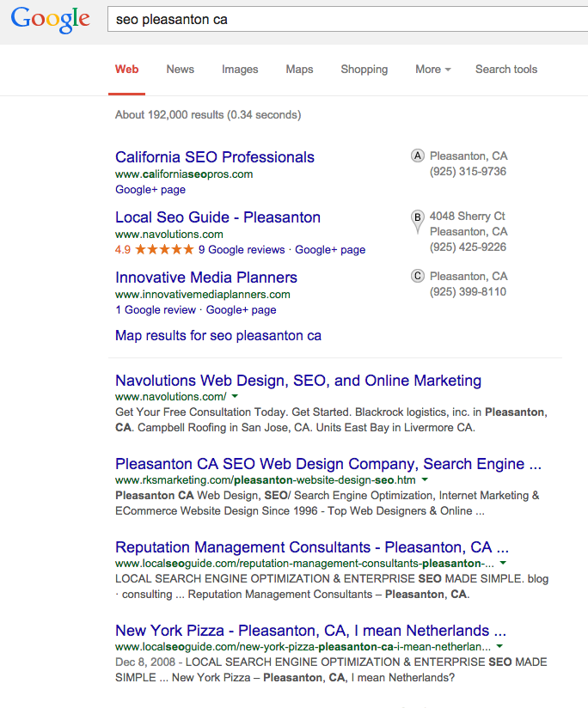This screenshot has height=708, width=588.
Task: Open New York Pizza - Pleasanton result
Action: (310, 631)
